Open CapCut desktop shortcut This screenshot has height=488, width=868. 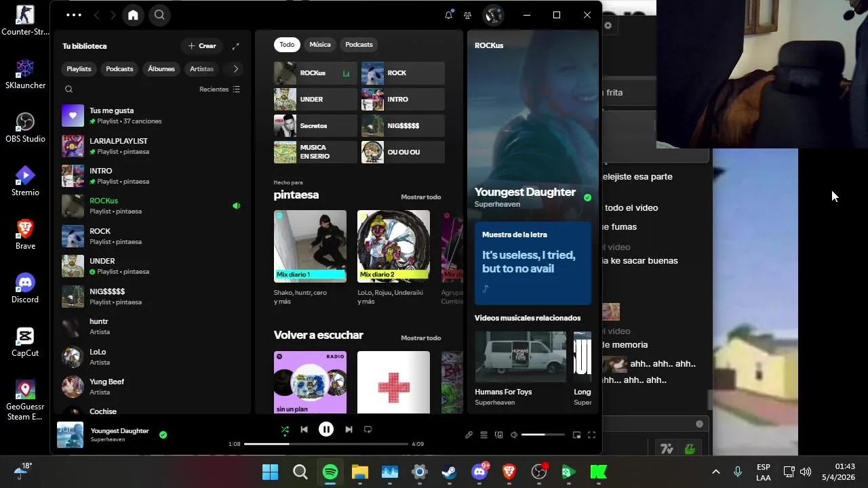25,342
